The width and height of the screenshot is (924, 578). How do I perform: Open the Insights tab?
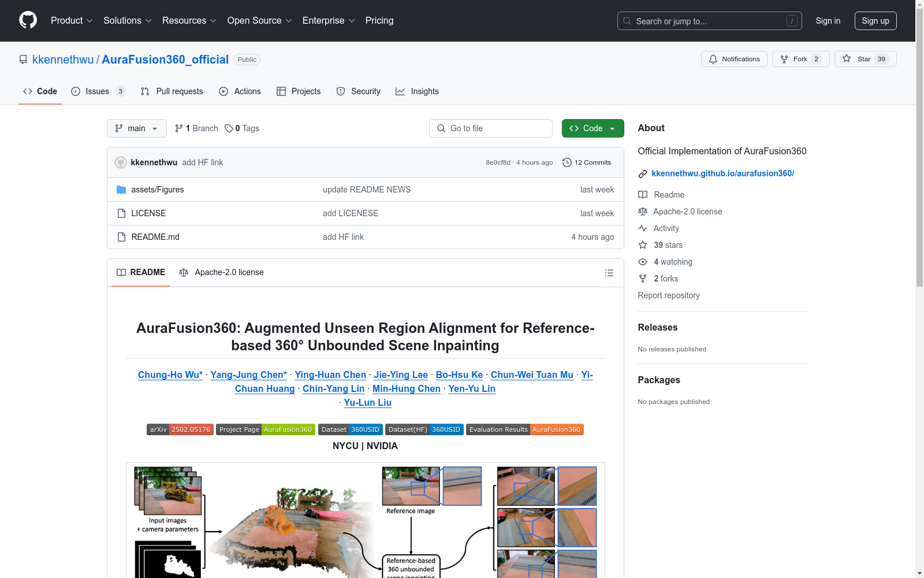pos(417,91)
